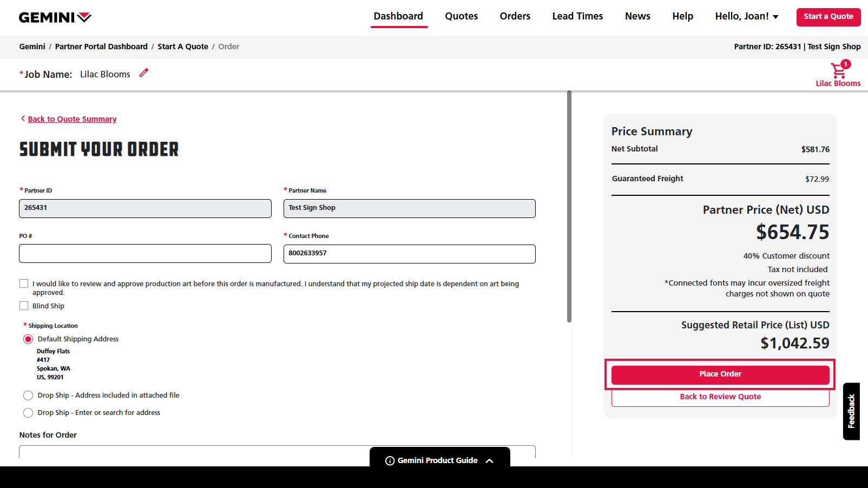The height and width of the screenshot is (488, 868).
Task: Open the Hello, Joan! account dropdown
Action: click(746, 16)
